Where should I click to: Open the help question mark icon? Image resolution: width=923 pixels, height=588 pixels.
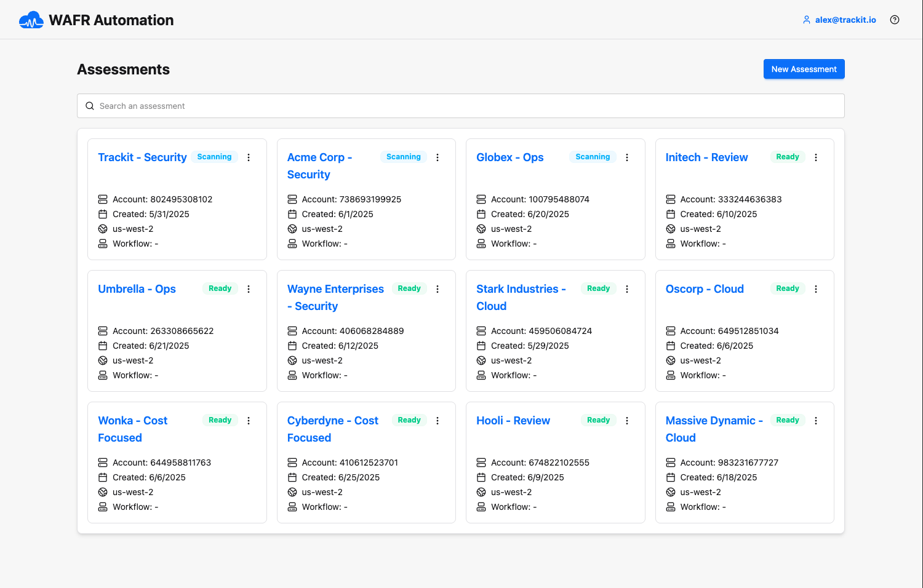point(895,20)
